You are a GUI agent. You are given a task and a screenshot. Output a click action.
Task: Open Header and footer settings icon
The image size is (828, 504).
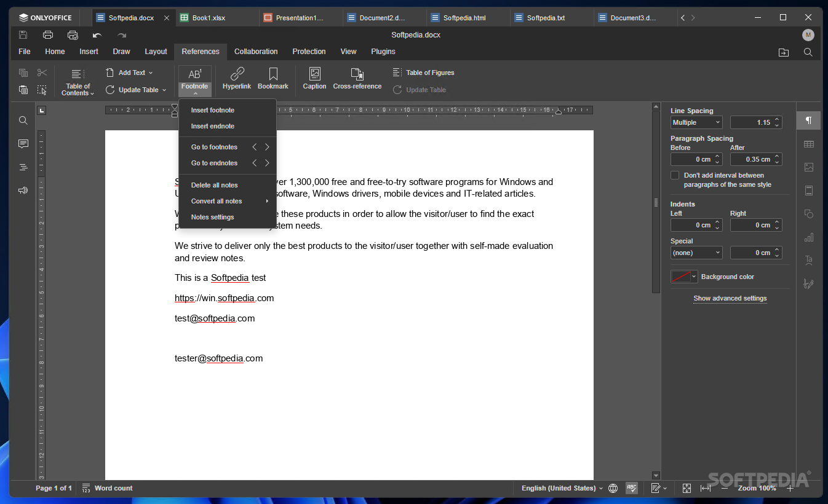point(809,191)
